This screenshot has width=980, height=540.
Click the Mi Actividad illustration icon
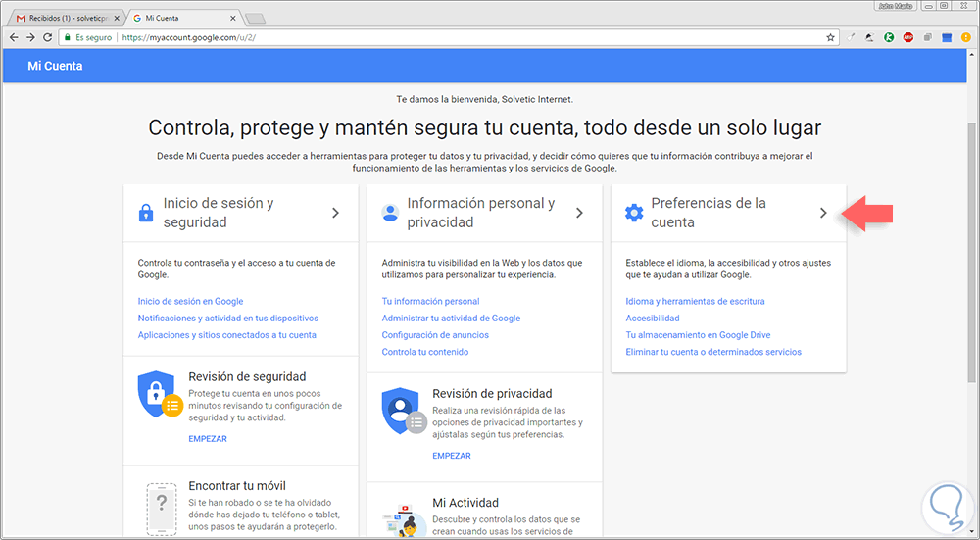click(x=404, y=520)
